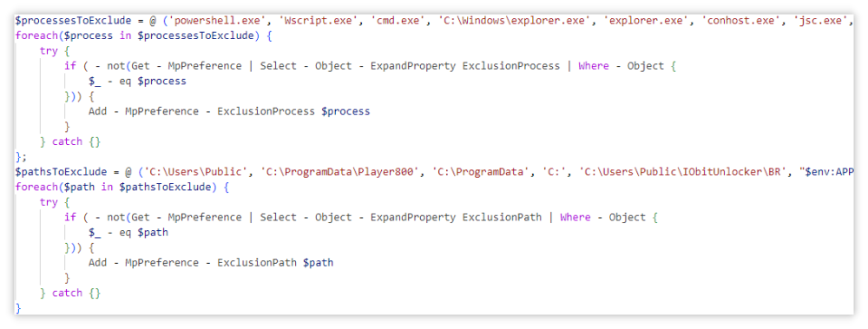Click ExclusionProcess in the Add - MpPreference line
Screen dimensions: 868x329
click(266, 111)
